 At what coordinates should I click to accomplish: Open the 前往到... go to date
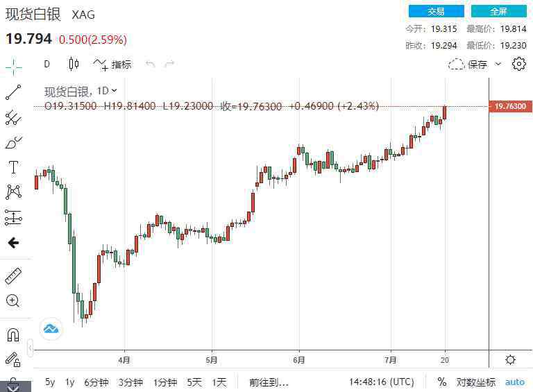click(269, 382)
